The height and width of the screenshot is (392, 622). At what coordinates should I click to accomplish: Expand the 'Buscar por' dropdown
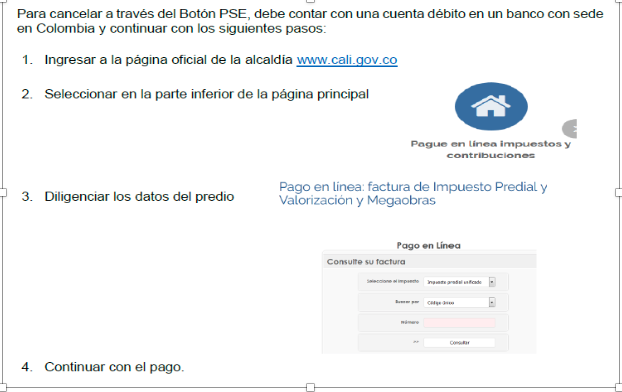coord(459,302)
